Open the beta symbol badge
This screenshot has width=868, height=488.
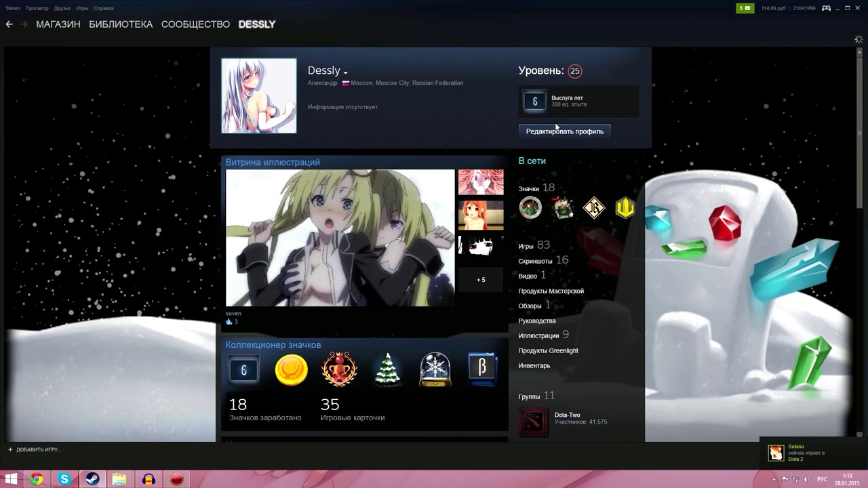point(482,369)
